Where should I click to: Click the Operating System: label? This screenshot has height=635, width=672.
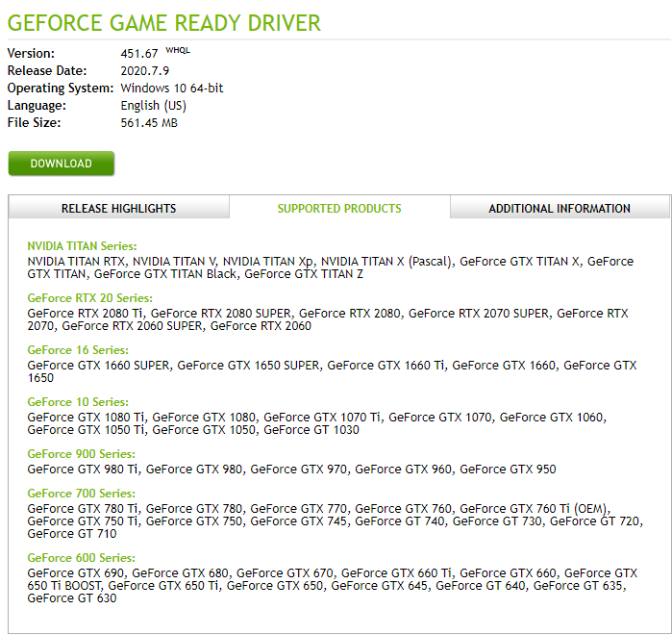point(61,88)
